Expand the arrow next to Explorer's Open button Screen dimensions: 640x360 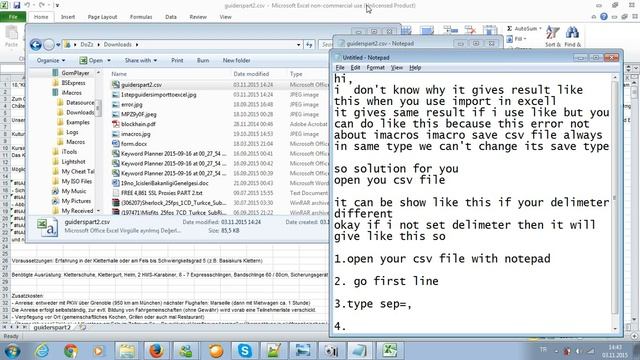point(109,60)
